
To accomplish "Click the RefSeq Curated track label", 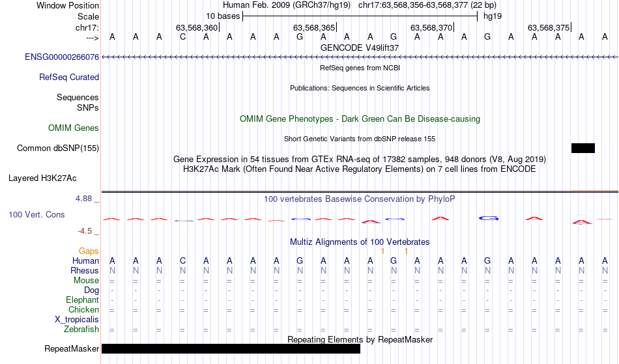I will point(68,77).
